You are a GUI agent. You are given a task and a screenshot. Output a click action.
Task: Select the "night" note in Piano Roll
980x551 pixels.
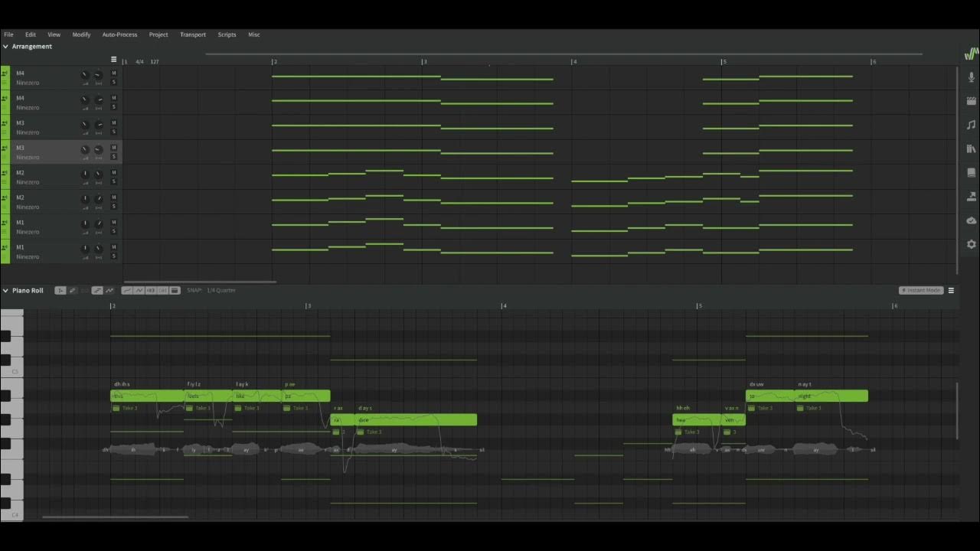[x=831, y=396]
